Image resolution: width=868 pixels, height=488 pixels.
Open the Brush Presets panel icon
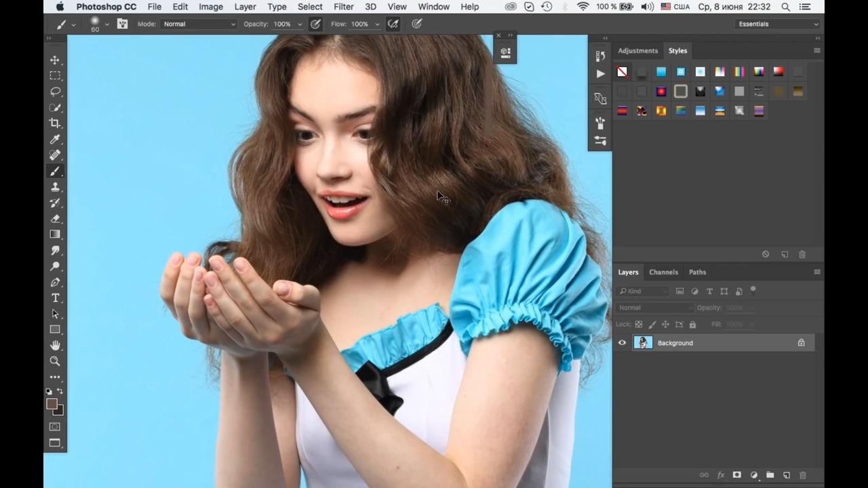pos(600,140)
